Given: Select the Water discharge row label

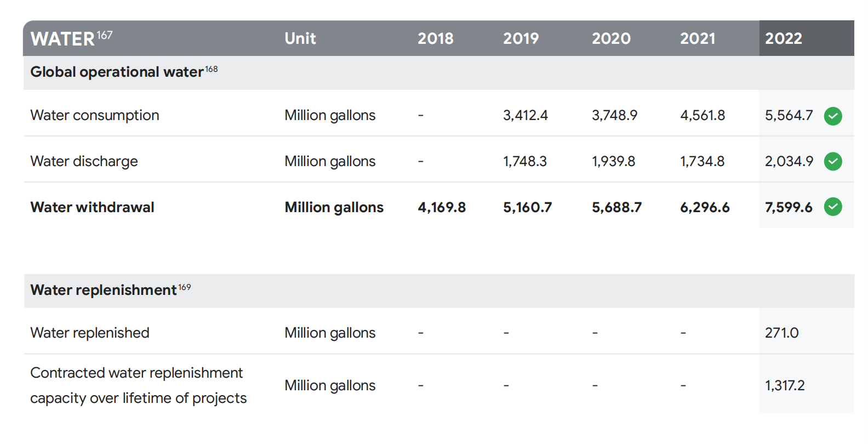Looking at the screenshot, I should coord(84,161).
